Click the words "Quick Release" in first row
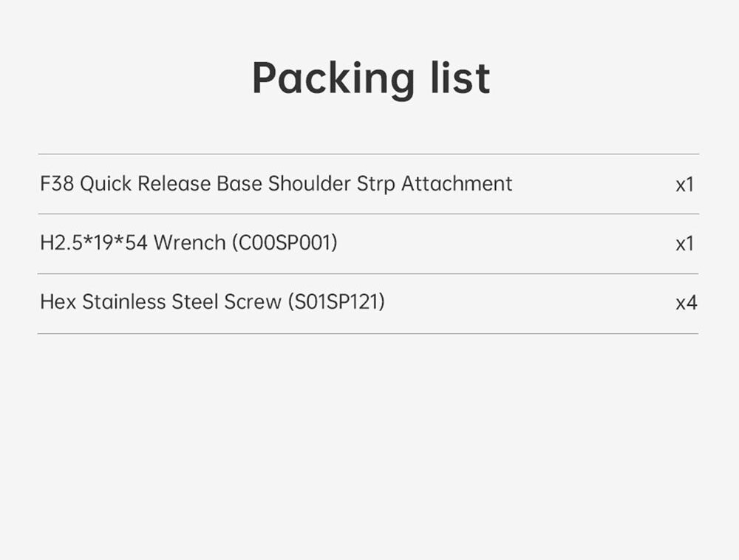The height and width of the screenshot is (560, 739). coord(146,183)
